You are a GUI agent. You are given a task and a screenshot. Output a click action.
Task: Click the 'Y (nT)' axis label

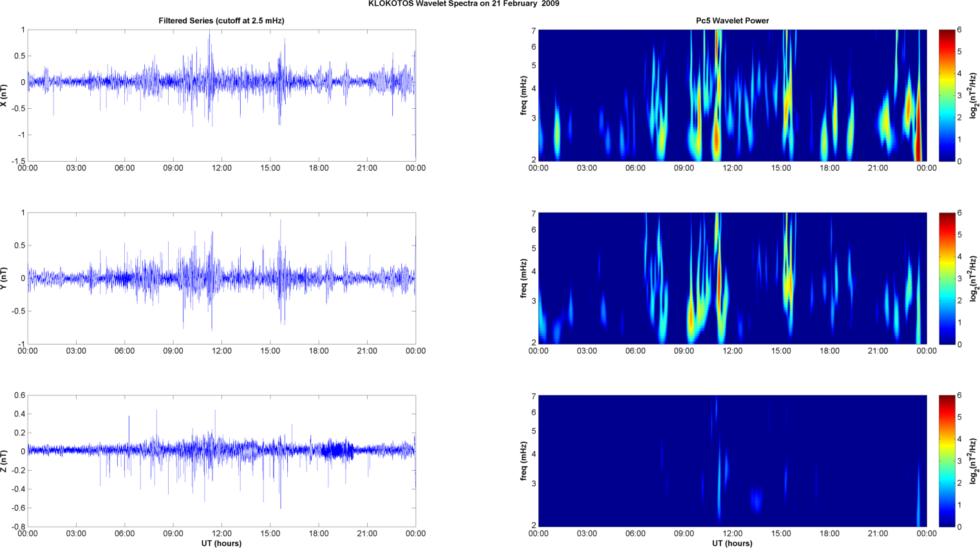tap(5, 278)
